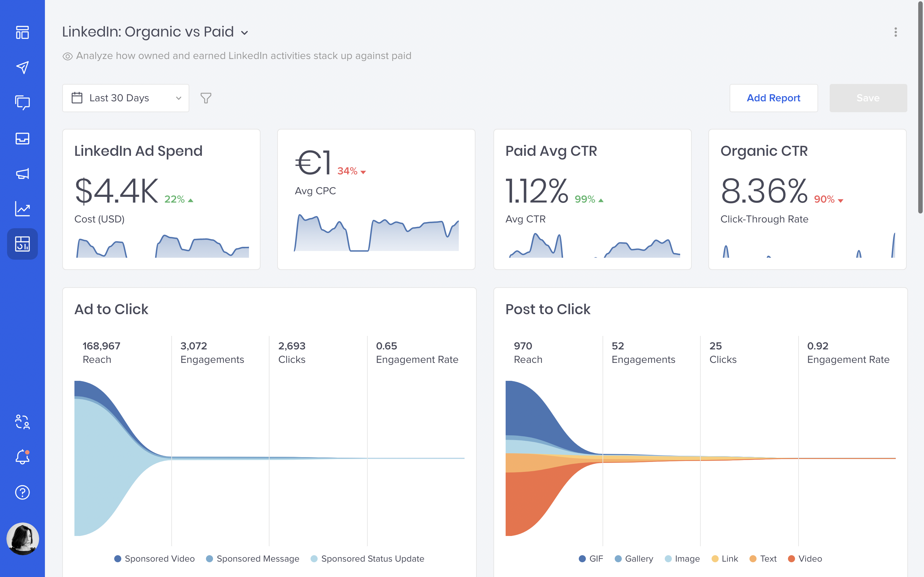Click the highlighted Reports icon
This screenshot has height=577, width=924.
[x=22, y=244]
